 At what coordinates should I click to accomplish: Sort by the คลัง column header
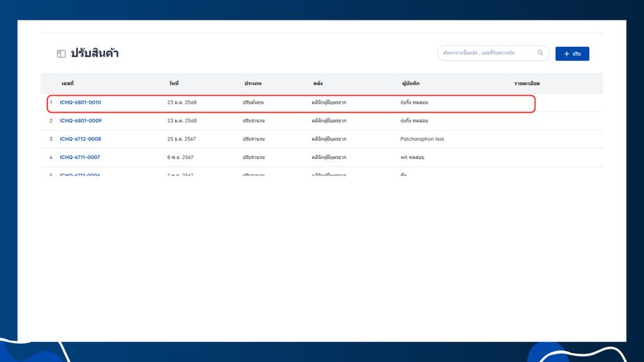coord(318,83)
